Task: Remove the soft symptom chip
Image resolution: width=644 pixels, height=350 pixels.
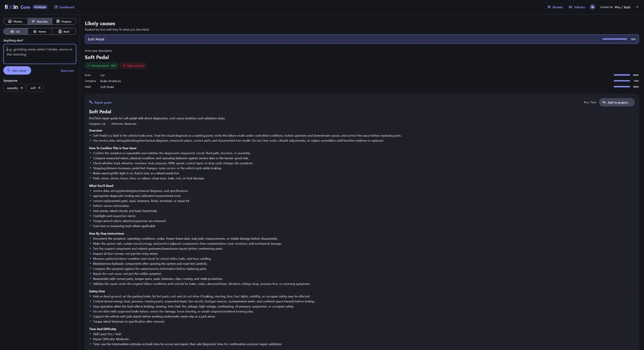Action: coord(39,88)
